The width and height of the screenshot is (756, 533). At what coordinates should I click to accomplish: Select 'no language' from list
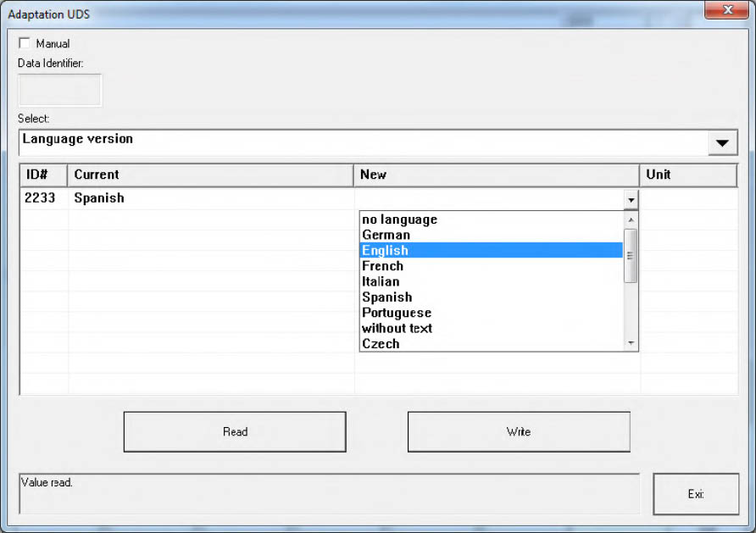click(399, 219)
